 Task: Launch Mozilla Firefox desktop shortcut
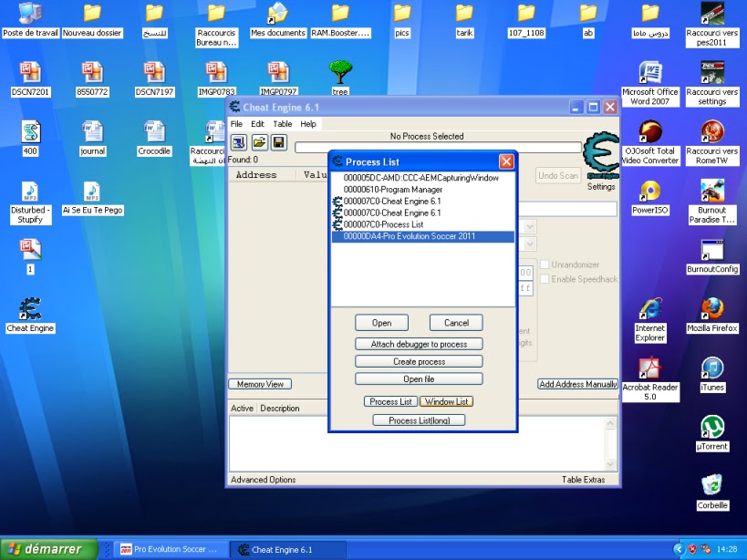tap(712, 316)
